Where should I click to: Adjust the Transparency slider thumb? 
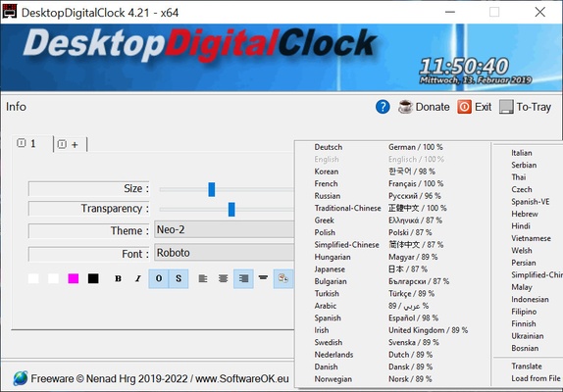coord(231,210)
